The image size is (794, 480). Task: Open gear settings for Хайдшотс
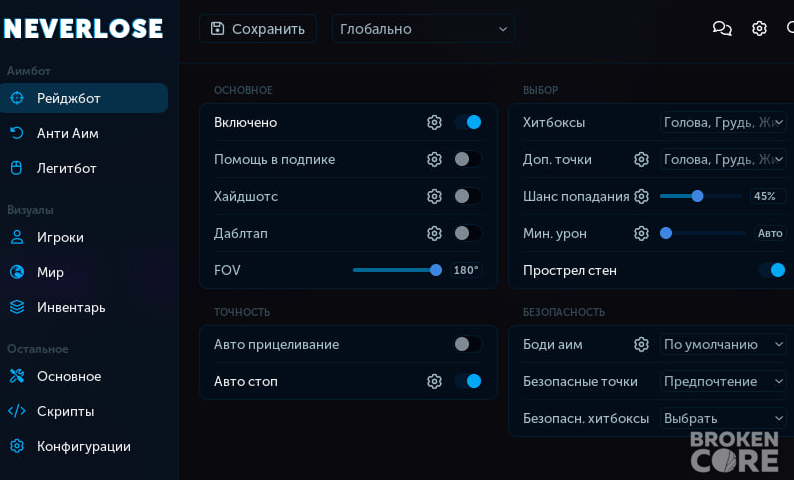point(434,196)
